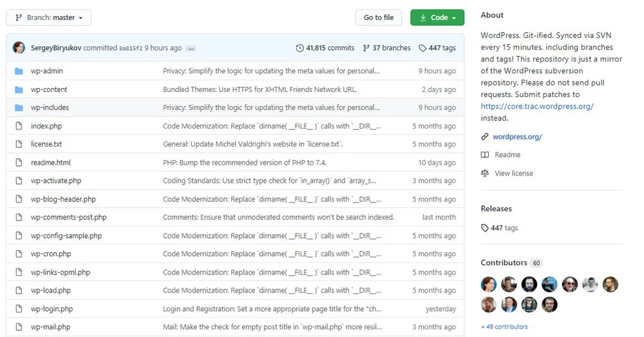The image size is (644, 337).
Task: Click the wp-config-sample.php file icon
Action: 19,235
